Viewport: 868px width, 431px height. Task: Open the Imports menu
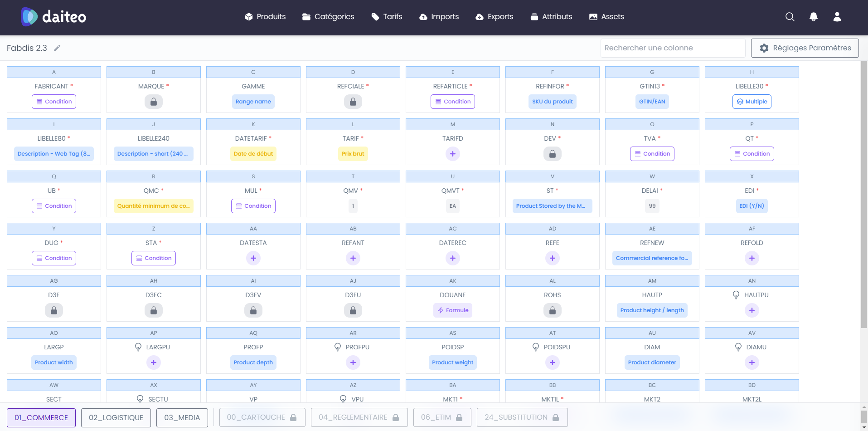[x=439, y=17]
